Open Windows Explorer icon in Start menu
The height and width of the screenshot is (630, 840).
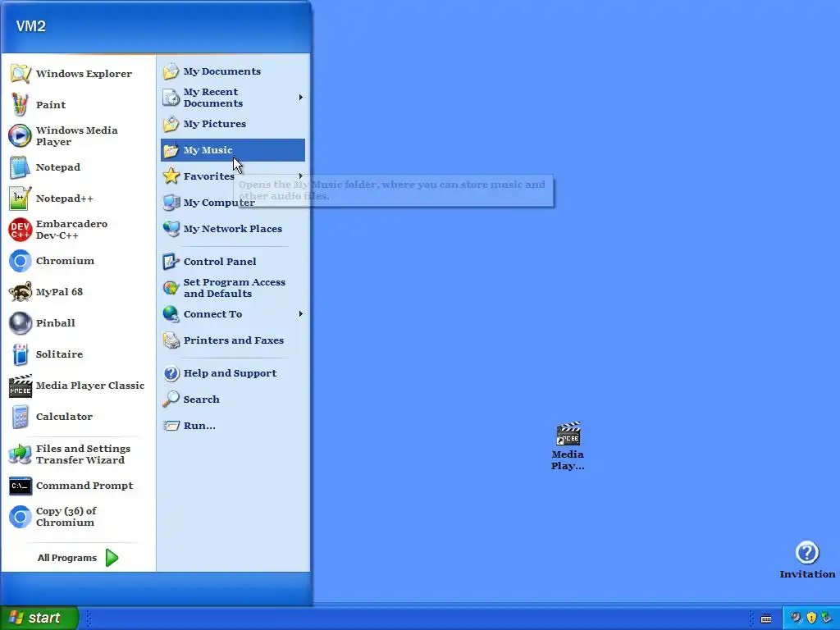21,74
